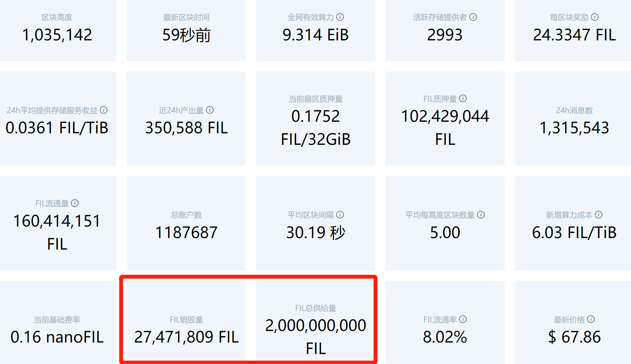Click info icon beside 平均区块间隔

click(x=340, y=215)
